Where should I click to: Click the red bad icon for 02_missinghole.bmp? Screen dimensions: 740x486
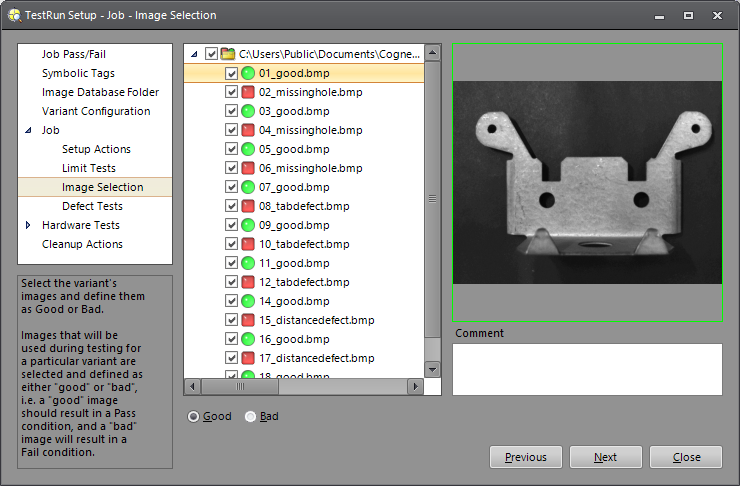click(x=248, y=92)
